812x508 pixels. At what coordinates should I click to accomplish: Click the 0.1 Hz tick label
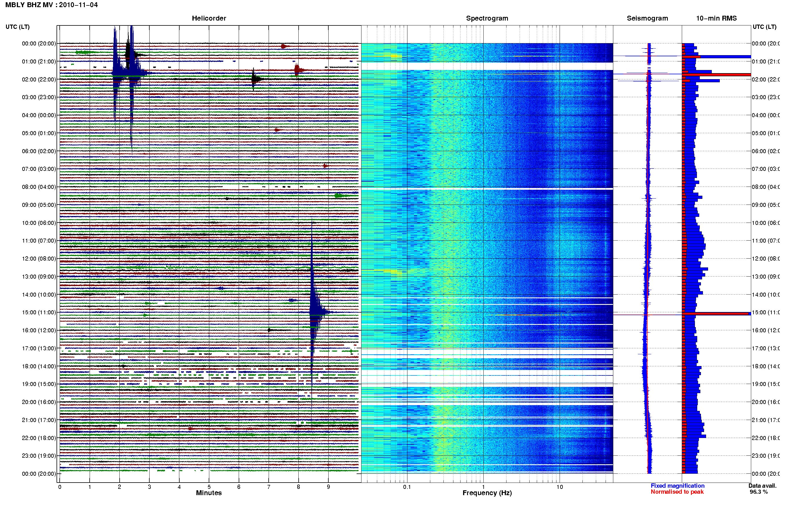click(x=407, y=487)
